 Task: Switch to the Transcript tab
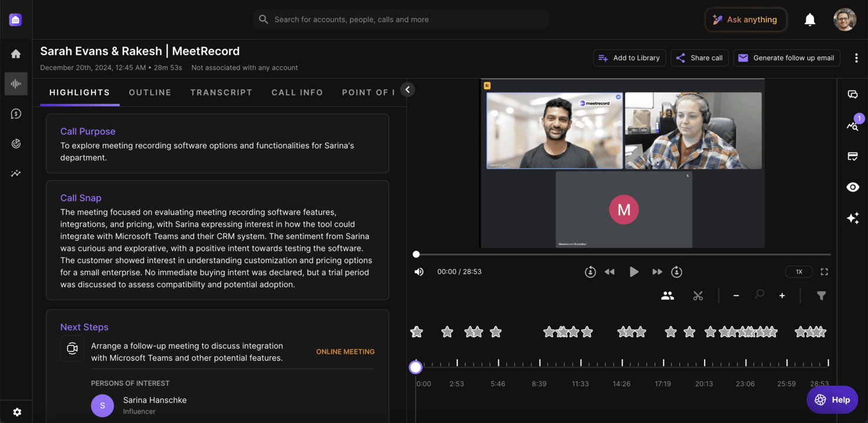tap(221, 92)
